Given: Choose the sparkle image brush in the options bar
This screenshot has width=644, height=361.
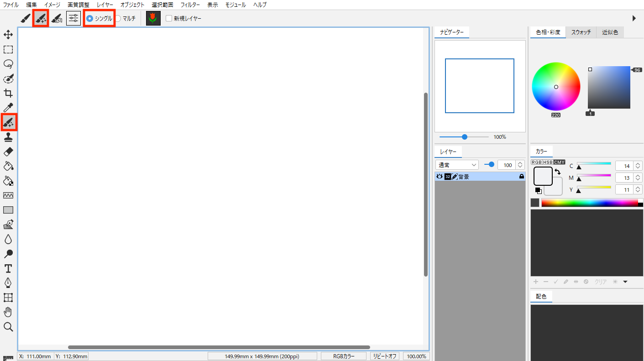Looking at the screenshot, I should (x=41, y=19).
